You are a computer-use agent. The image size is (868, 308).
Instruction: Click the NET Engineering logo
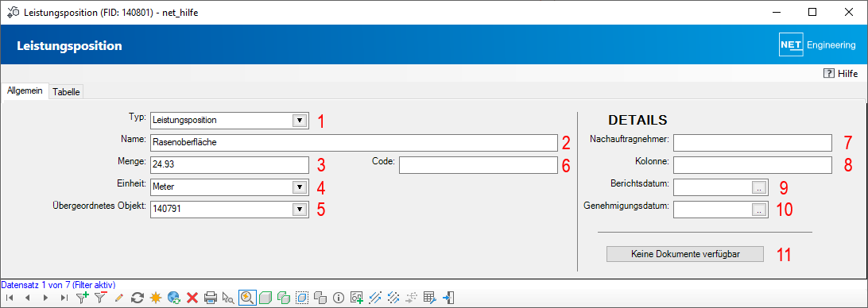click(x=817, y=45)
